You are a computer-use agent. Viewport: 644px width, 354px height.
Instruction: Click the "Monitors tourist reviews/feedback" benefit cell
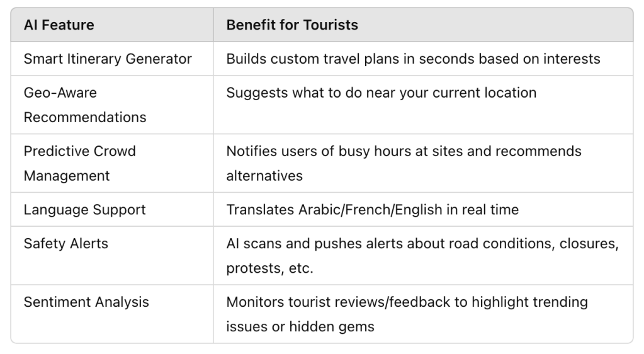(x=407, y=302)
